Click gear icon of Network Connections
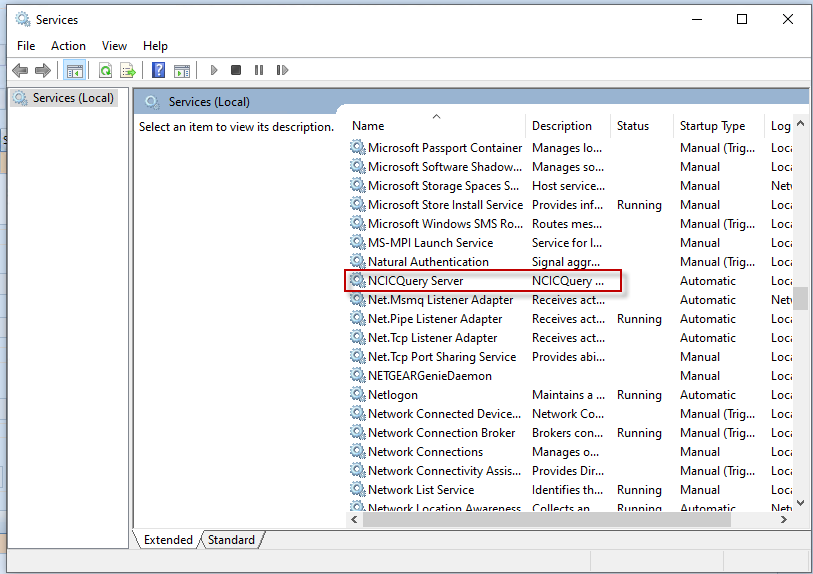This screenshot has height=574, width=813. (357, 452)
